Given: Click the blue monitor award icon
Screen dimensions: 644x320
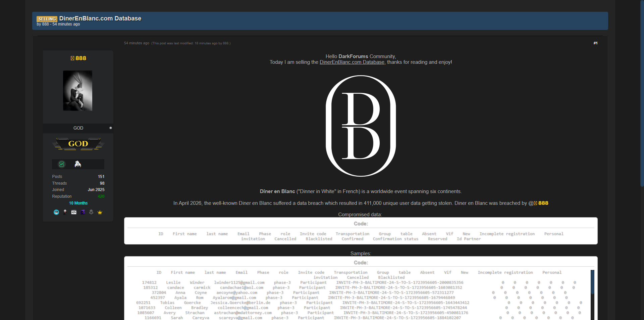Looking at the screenshot, I should pyautogui.click(x=56, y=212).
